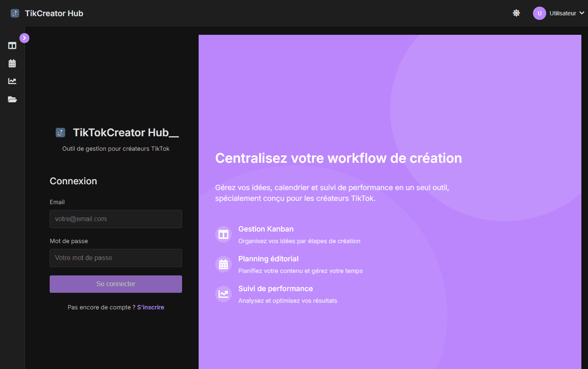The width and height of the screenshot is (588, 369).
Task: Open the folder icon in the sidebar
Action: click(x=12, y=99)
